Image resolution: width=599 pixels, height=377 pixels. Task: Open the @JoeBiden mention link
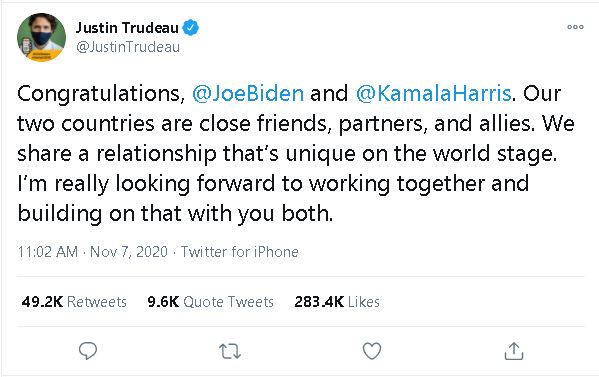pyautogui.click(x=248, y=94)
